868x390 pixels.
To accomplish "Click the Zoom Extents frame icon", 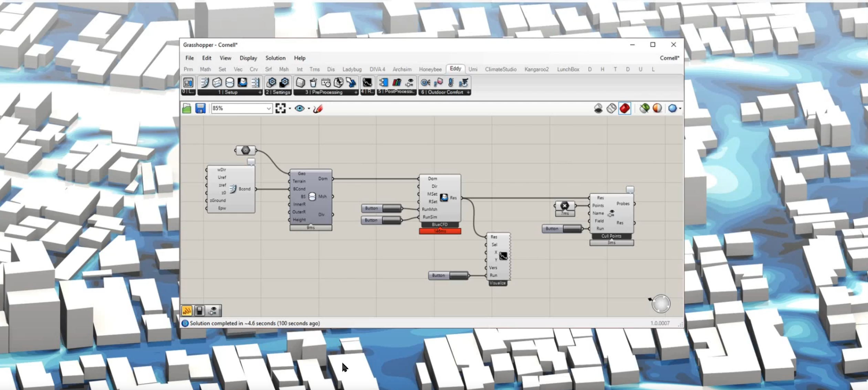I will point(281,108).
